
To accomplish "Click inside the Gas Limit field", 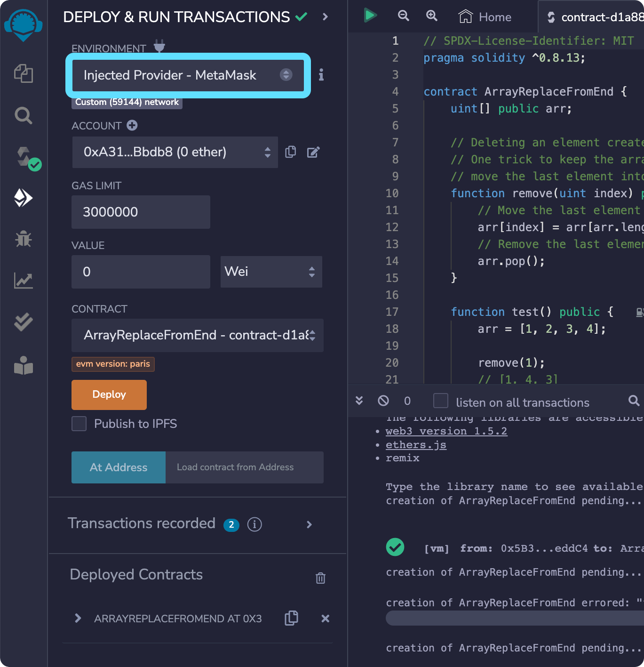I will coord(140,212).
